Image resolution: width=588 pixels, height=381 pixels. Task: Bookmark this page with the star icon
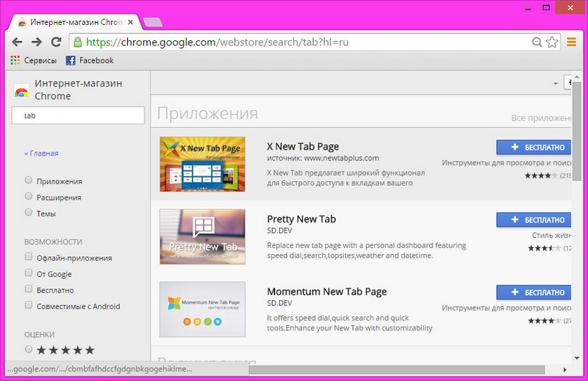pos(552,42)
